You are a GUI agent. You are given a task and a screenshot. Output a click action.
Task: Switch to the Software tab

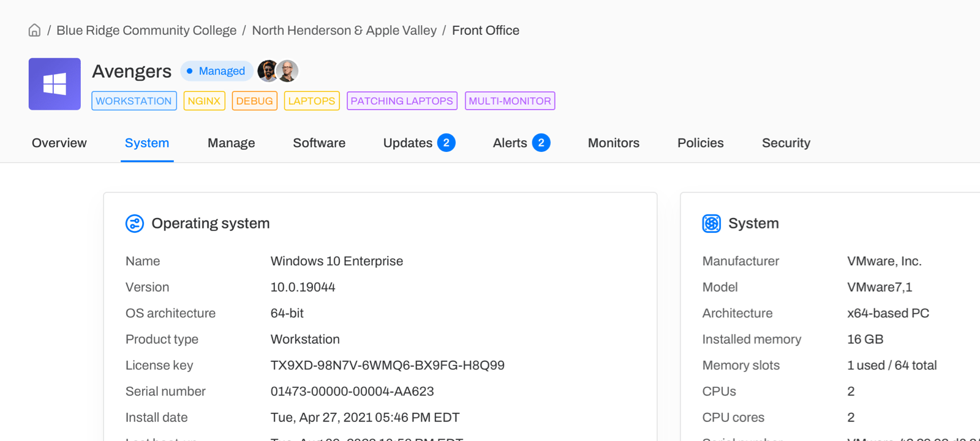tap(319, 143)
